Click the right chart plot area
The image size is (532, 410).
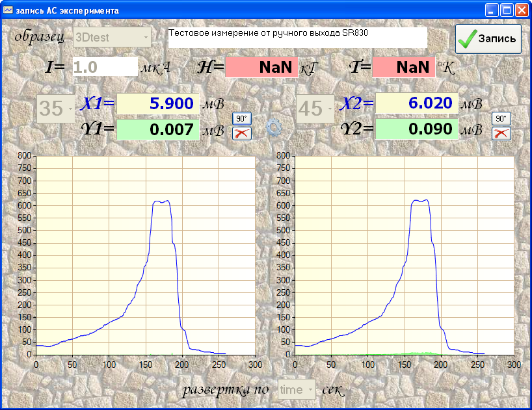[x=405, y=255]
